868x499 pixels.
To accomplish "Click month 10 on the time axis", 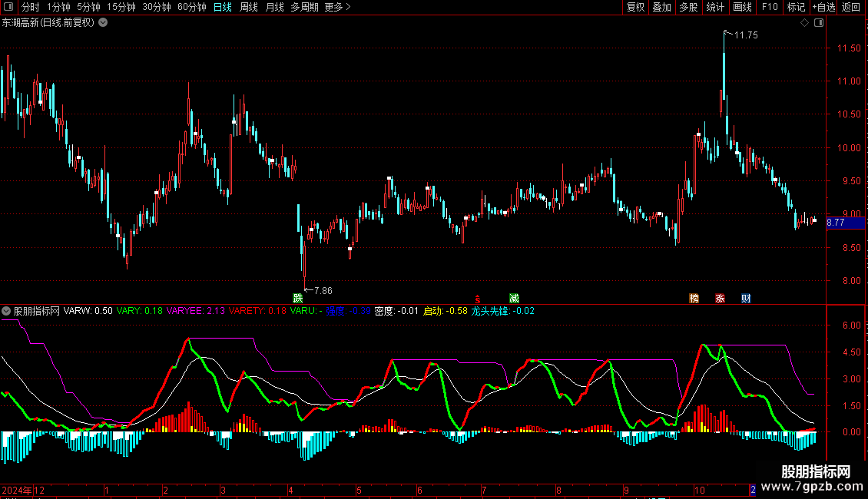I will pyautogui.click(x=700, y=490).
